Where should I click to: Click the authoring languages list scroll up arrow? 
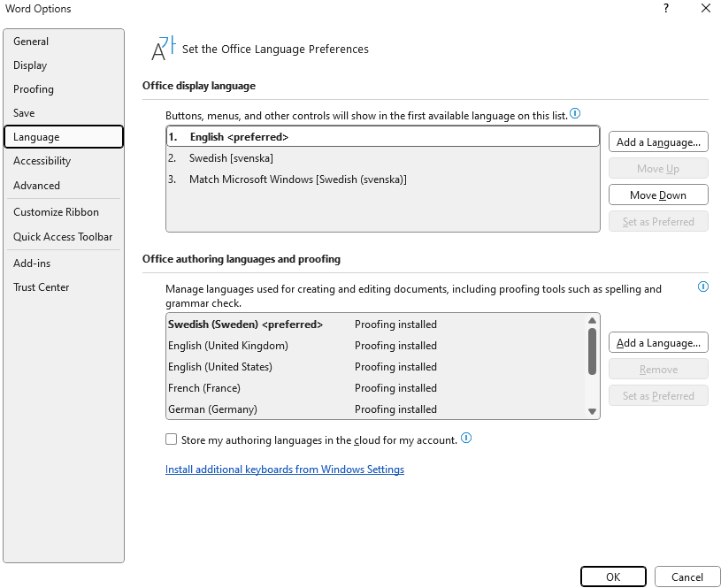click(592, 320)
